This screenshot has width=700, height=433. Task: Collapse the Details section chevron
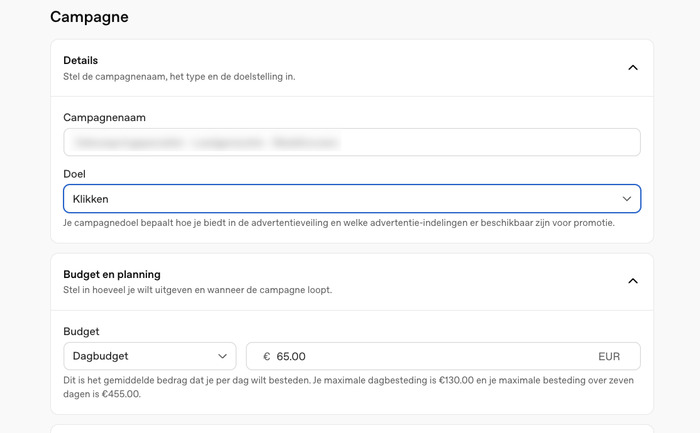click(633, 68)
